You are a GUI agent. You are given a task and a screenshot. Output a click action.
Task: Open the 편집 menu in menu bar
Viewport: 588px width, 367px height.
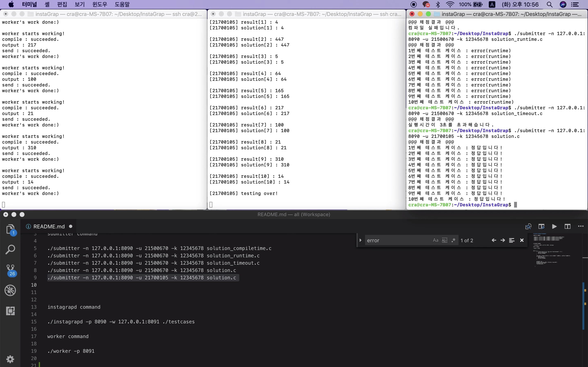[x=62, y=4]
